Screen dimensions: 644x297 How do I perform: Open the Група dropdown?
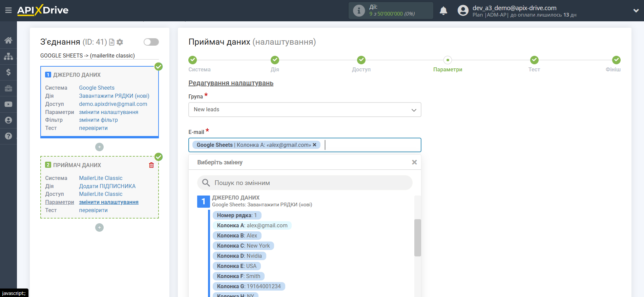(x=305, y=110)
